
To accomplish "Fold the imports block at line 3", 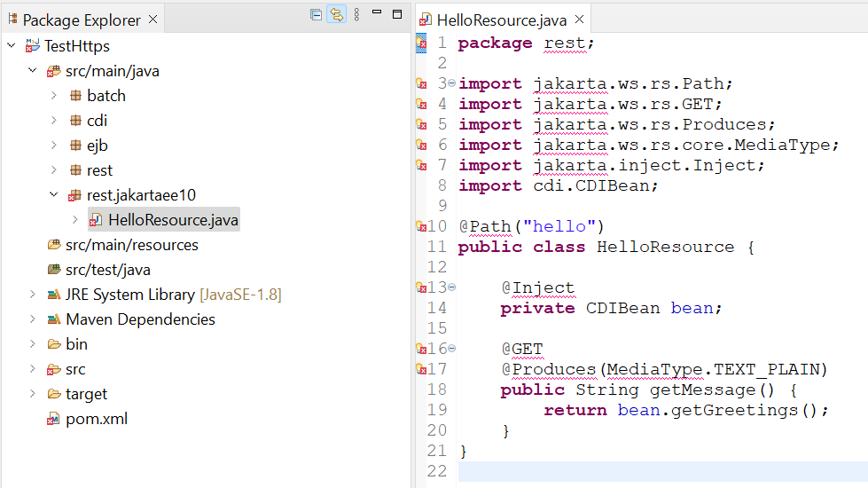I will (x=451, y=83).
